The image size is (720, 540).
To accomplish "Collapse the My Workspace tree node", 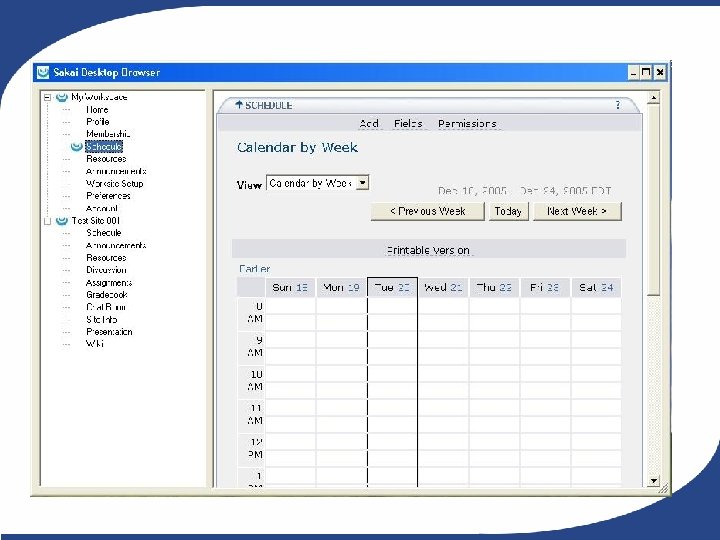I will point(47,97).
